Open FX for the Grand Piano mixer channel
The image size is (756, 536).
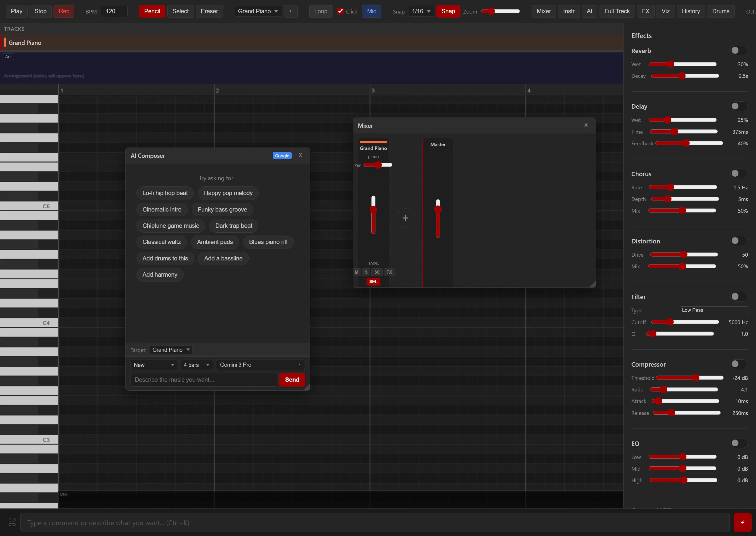(x=389, y=272)
